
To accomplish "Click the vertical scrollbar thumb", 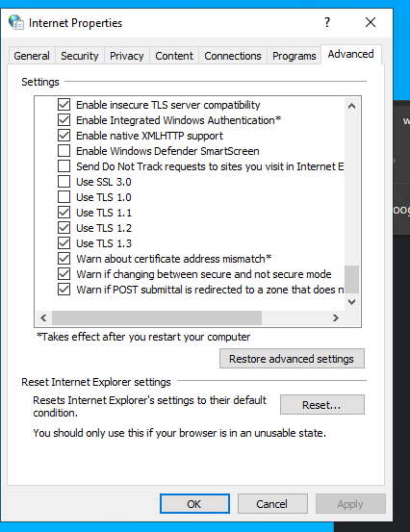I will click(351, 279).
